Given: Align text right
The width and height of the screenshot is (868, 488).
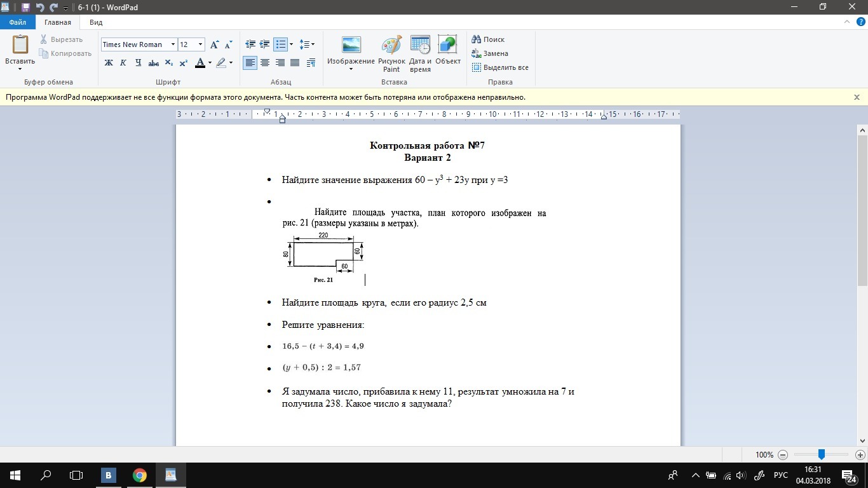Looking at the screenshot, I should tap(280, 63).
